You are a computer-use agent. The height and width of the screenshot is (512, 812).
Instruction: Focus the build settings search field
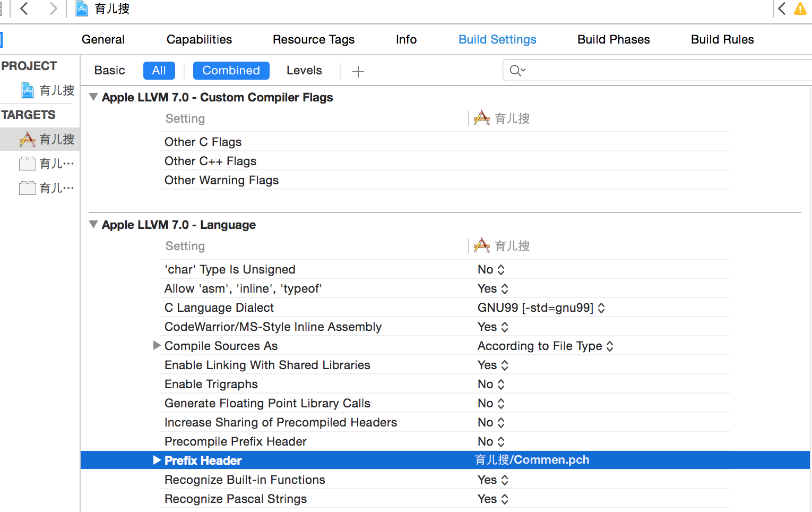pos(658,71)
